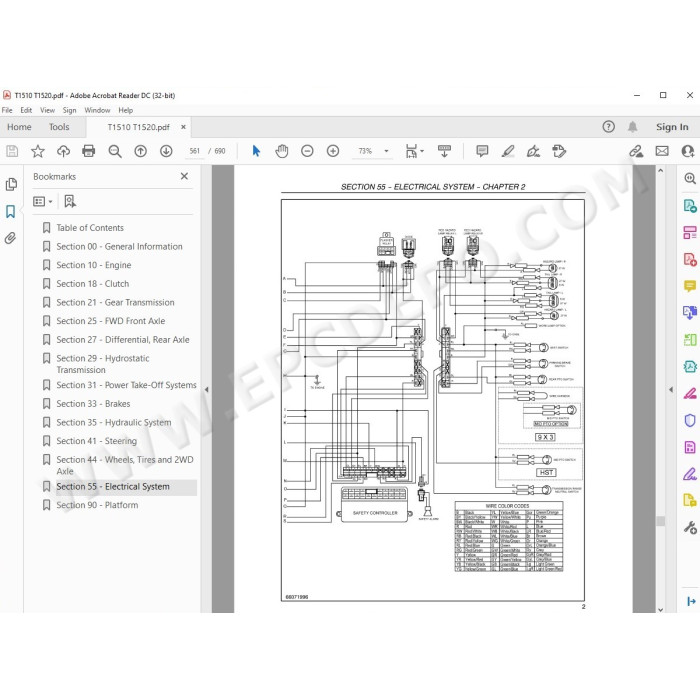The width and height of the screenshot is (700, 700).
Task: Click the scrollbar down arrow
Action: pyautogui.click(x=661, y=609)
